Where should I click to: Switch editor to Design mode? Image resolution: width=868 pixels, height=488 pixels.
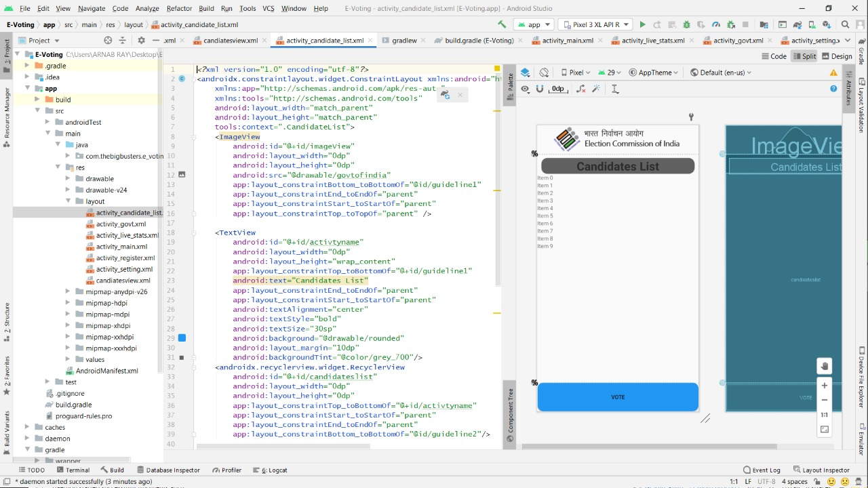point(836,56)
